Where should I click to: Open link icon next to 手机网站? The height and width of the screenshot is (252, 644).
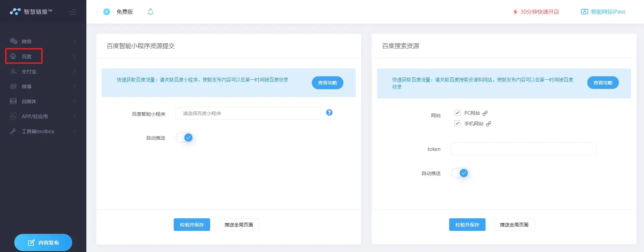point(489,124)
